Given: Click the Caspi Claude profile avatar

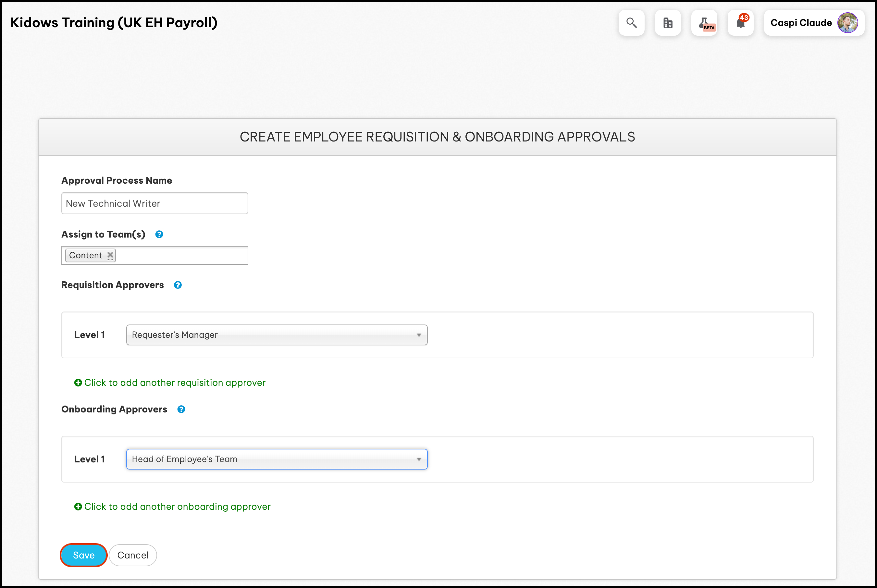Looking at the screenshot, I should point(847,23).
